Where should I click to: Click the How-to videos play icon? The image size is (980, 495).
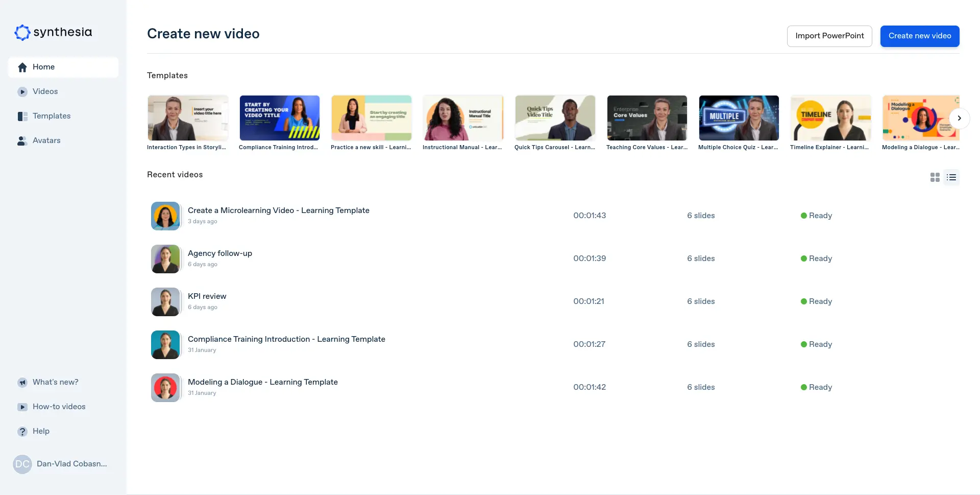click(22, 407)
